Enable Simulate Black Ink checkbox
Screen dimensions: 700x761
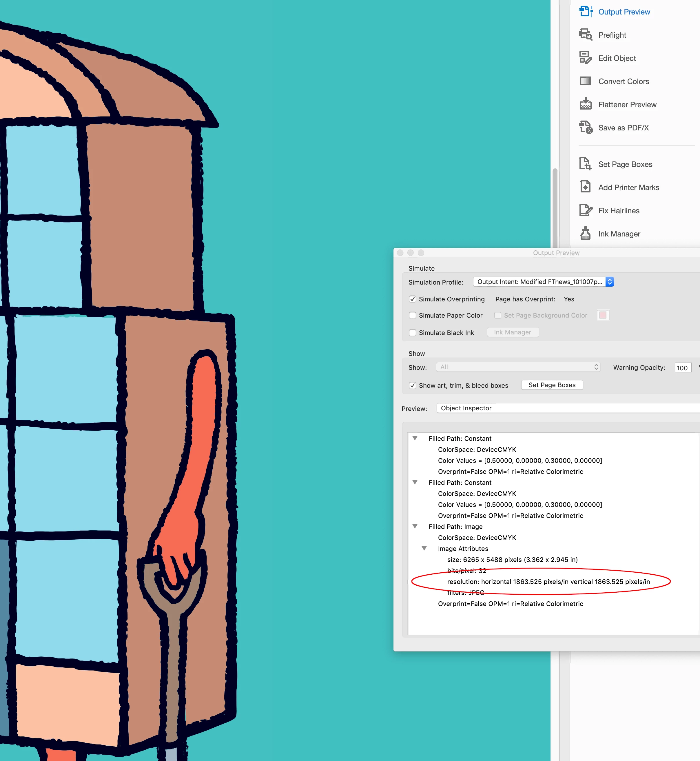pyautogui.click(x=413, y=333)
